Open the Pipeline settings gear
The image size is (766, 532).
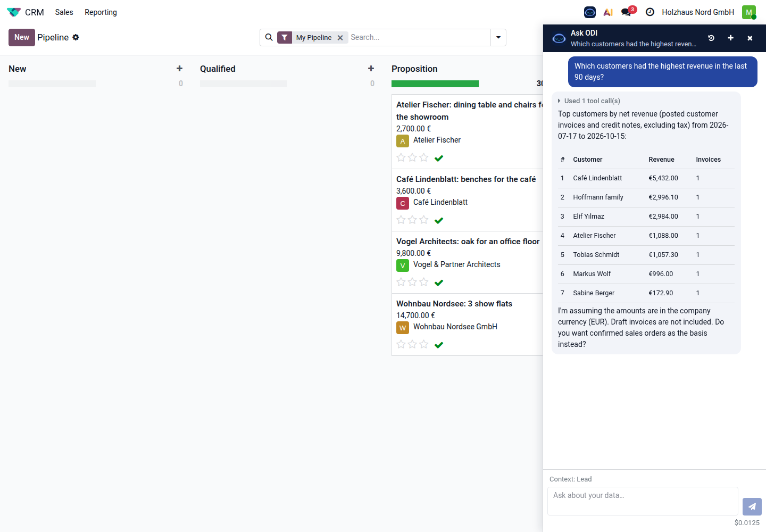(x=76, y=37)
